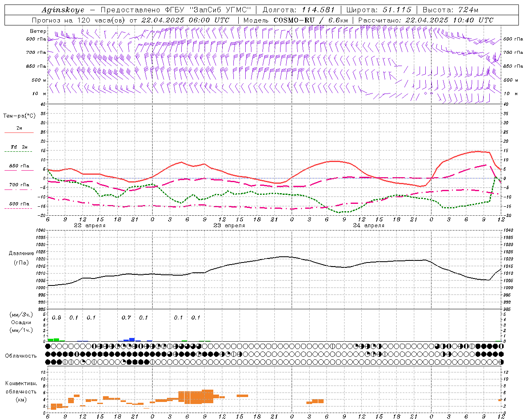Select the (мм/3ч.) precipitation unit label
The image size is (525, 420).
[x=21, y=315]
